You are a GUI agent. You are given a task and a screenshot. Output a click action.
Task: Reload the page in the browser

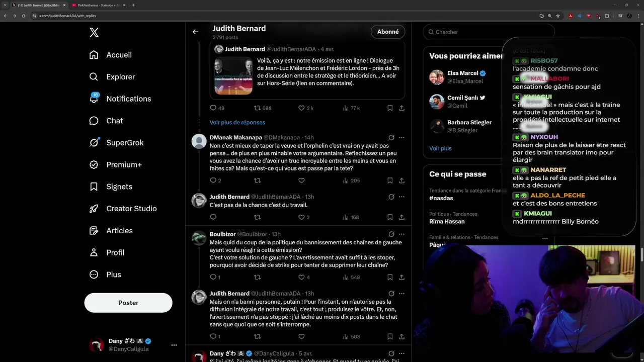pyautogui.click(x=23, y=16)
